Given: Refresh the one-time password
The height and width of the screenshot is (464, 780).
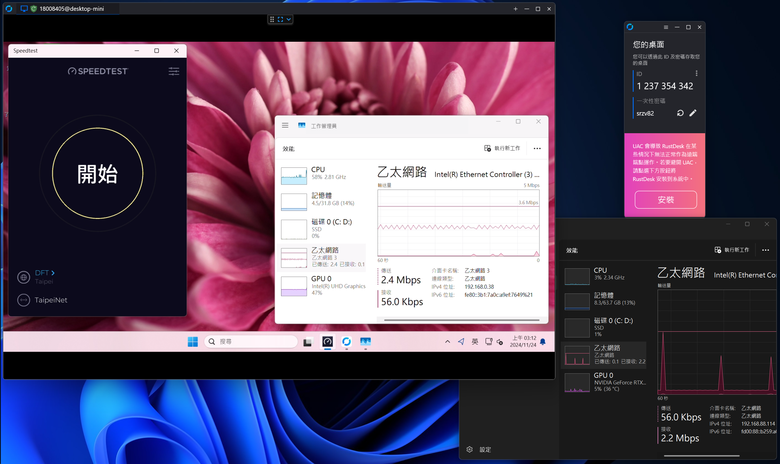Looking at the screenshot, I should 680,113.
